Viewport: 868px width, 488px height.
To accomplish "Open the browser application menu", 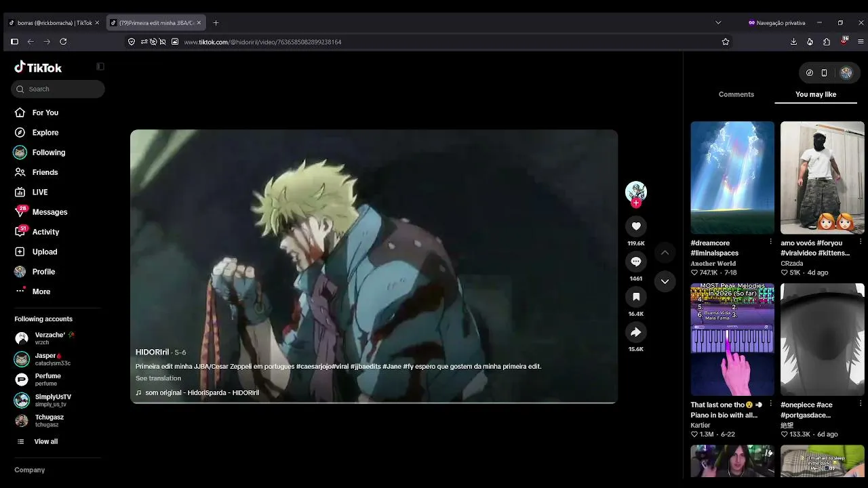I will tap(861, 41).
